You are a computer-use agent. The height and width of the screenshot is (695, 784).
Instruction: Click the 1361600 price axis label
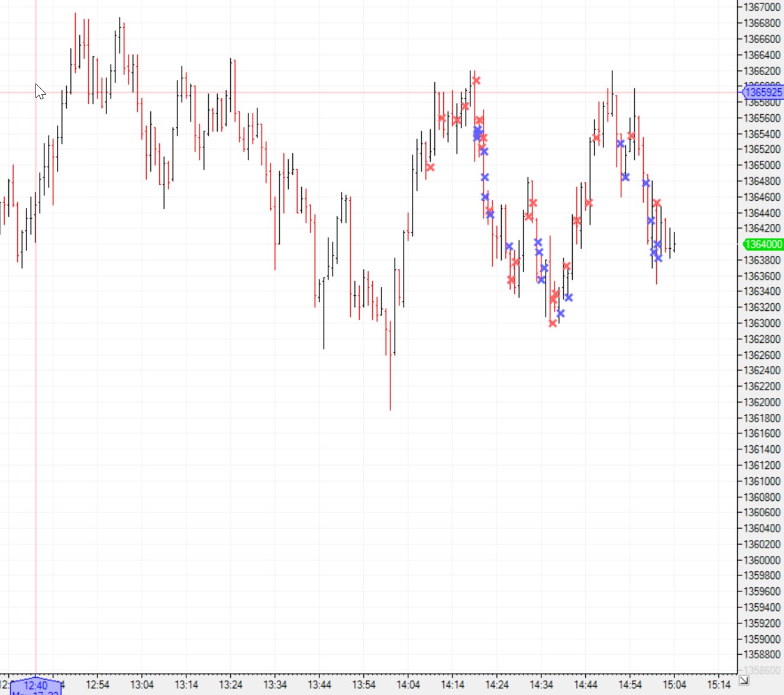pos(762,433)
